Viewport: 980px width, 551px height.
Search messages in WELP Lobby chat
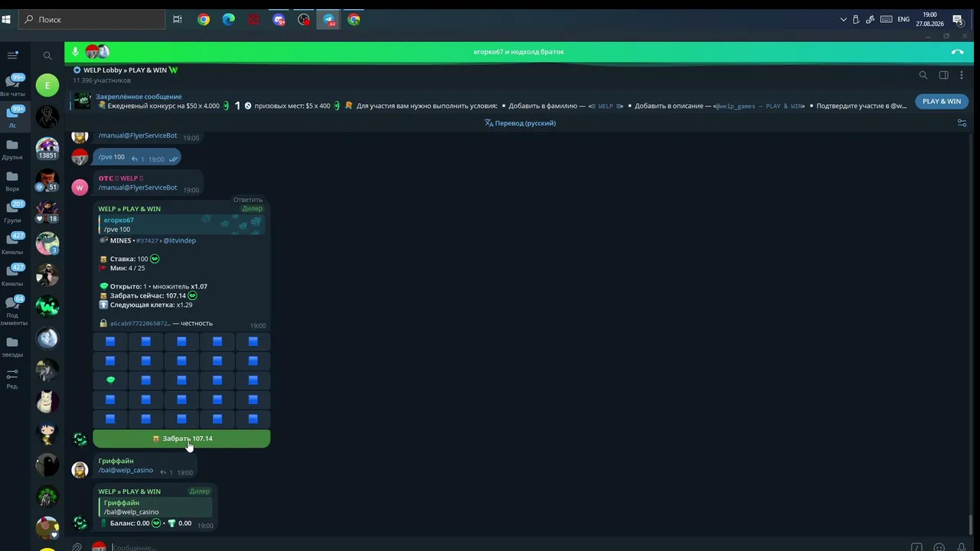(923, 75)
